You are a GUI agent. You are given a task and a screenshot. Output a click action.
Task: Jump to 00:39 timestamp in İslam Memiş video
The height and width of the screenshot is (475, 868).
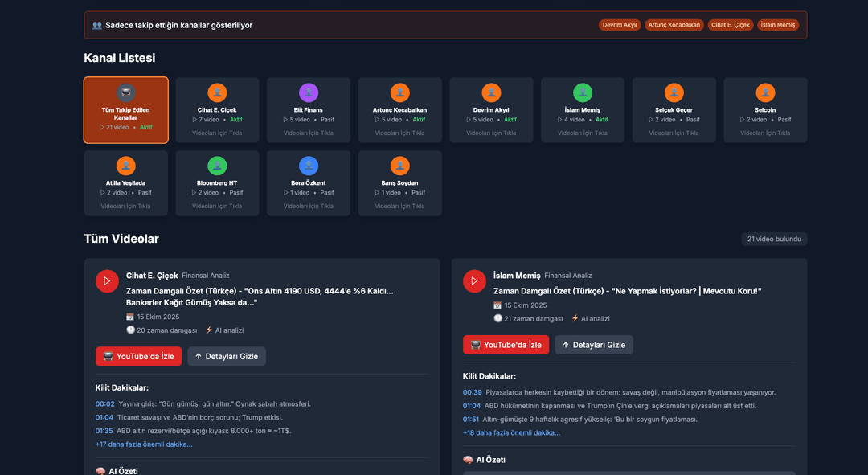(x=472, y=392)
